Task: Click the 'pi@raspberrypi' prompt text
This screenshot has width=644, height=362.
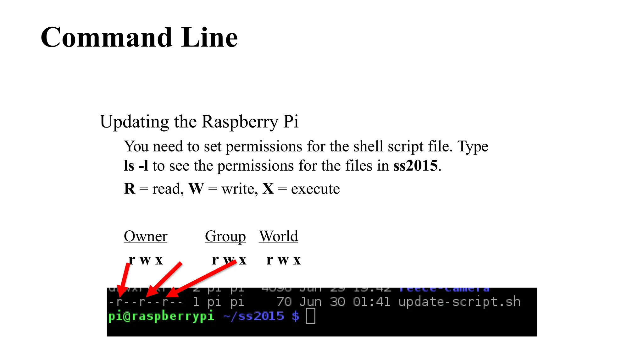Action: pos(161,316)
